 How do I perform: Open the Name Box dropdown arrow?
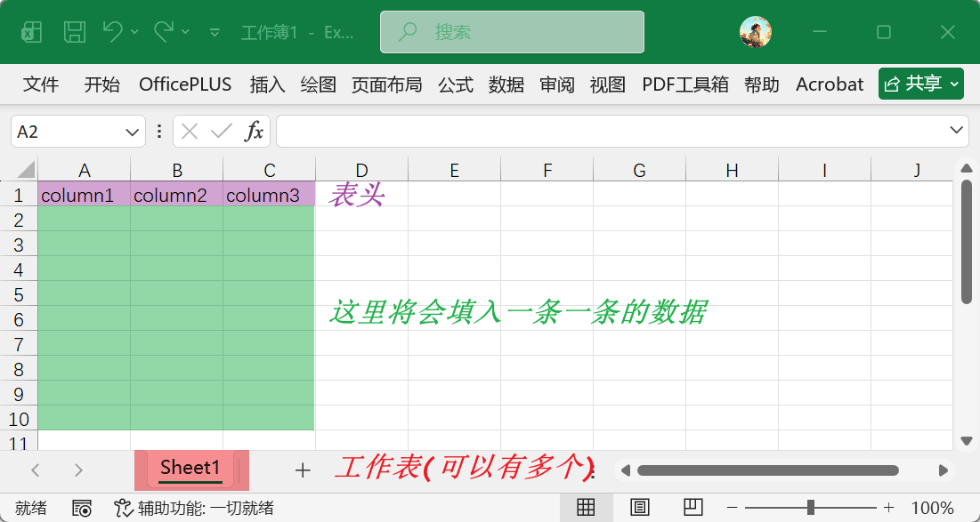133,132
